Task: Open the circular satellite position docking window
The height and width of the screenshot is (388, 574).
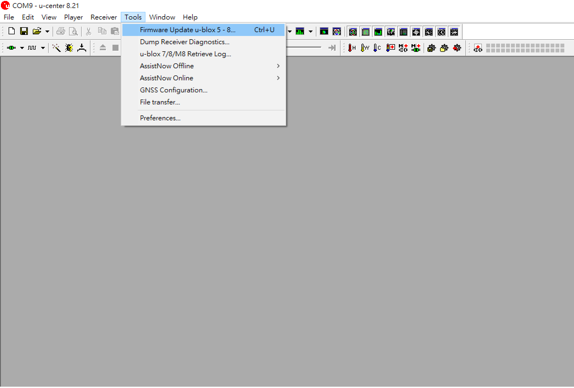Action: [x=353, y=32]
